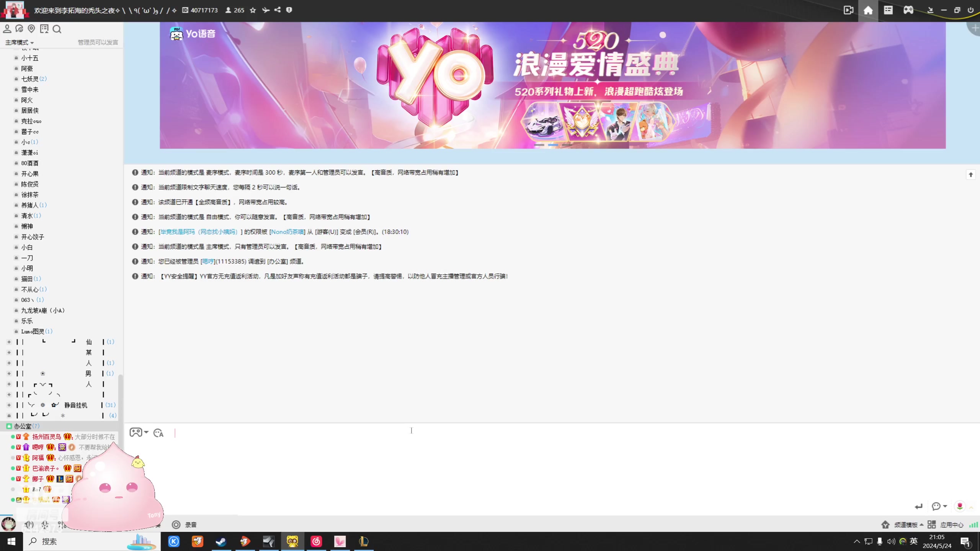Image resolution: width=980 pixels, height=551 pixels.
Task: Go to the home icon in title bar
Action: (868, 10)
